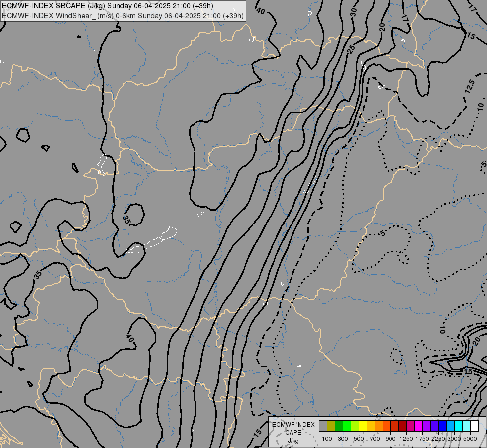Click the white swatch ending the legend
The height and width of the screenshot is (448, 487).
(475, 426)
